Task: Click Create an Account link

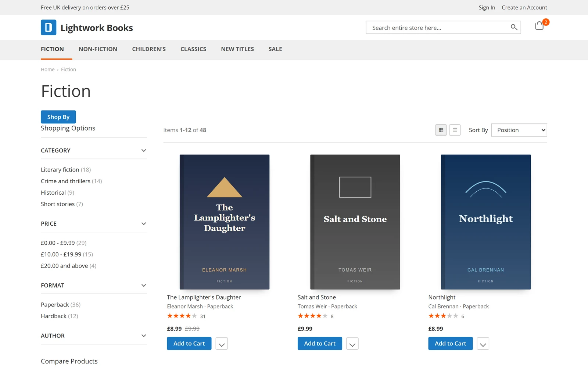Action: (524, 7)
